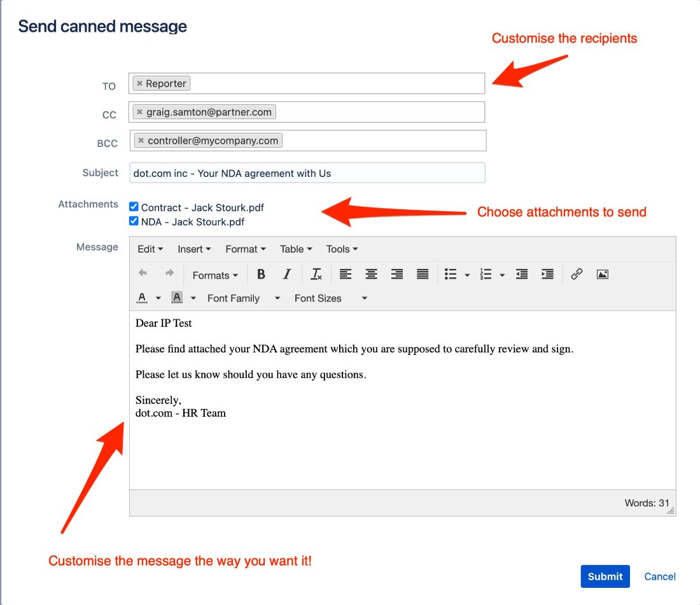Apply italic with the Italic icon

coord(287,274)
